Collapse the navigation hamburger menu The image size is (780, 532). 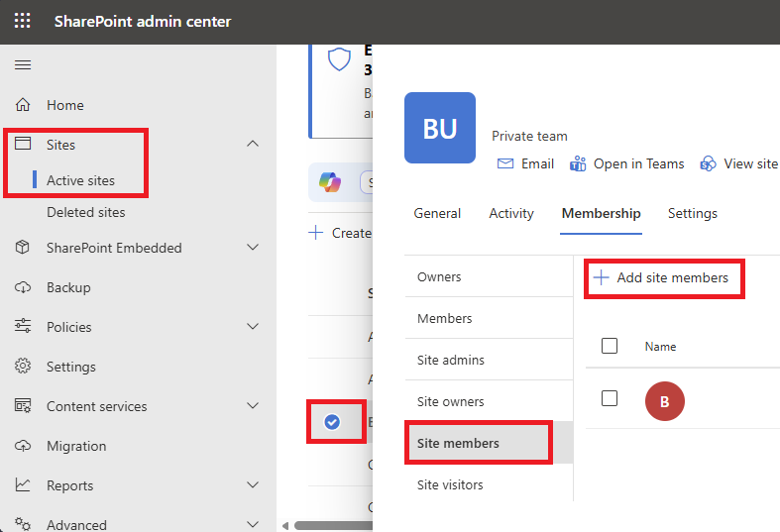point(23,64)
